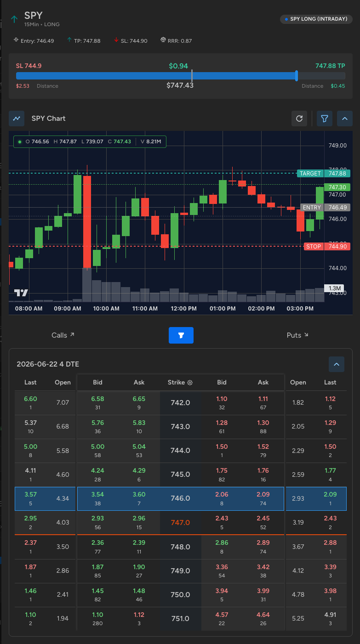Click the 747.88 TP label above progress bar
This screenshot has height=644, width=360.
[330, 66]
